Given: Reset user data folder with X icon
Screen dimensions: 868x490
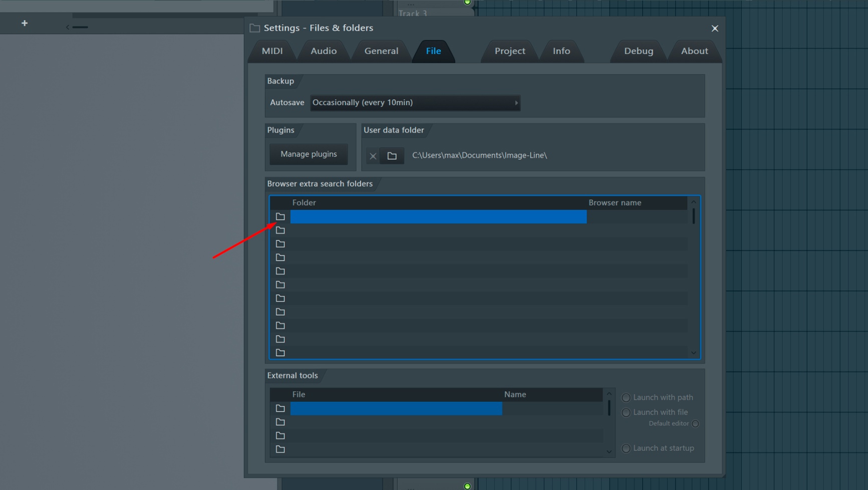Looking at the screenshot, I should 373,156.
